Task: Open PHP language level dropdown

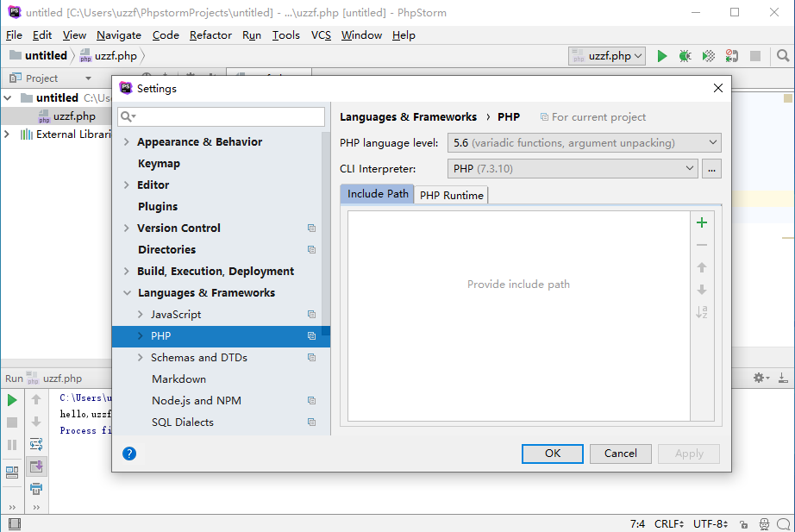Action: point(584,143)
